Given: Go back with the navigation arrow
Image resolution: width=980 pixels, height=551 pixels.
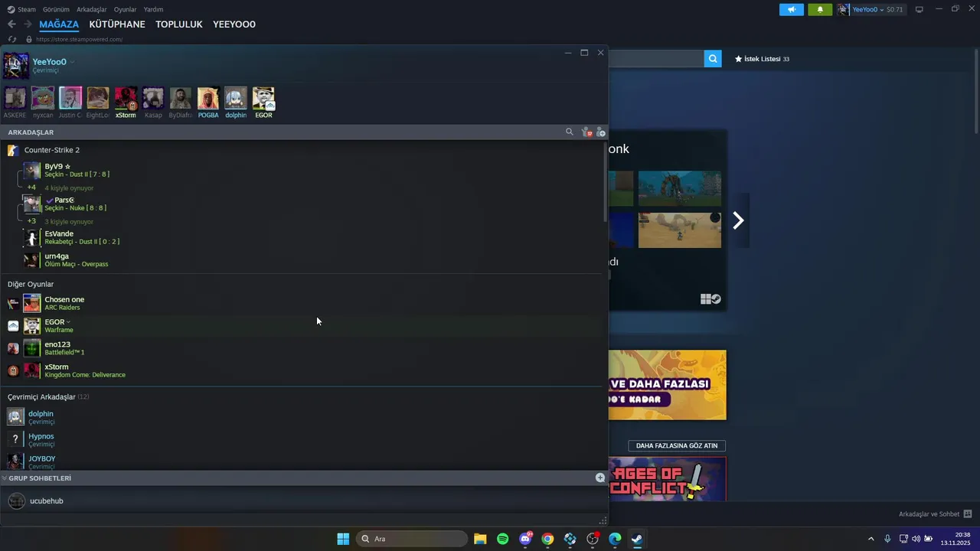Looking at the screenshot, I should tap(11, 24).
